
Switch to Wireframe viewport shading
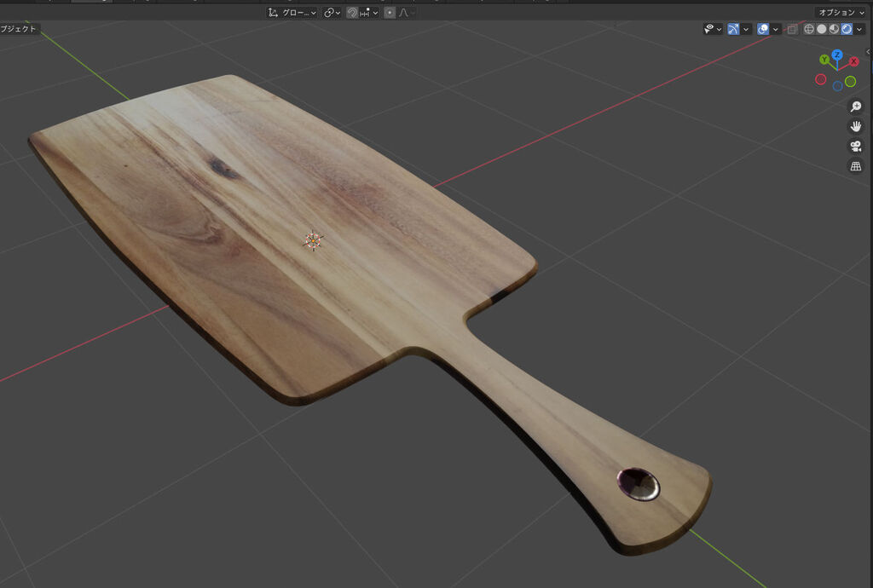coord(809,29)
